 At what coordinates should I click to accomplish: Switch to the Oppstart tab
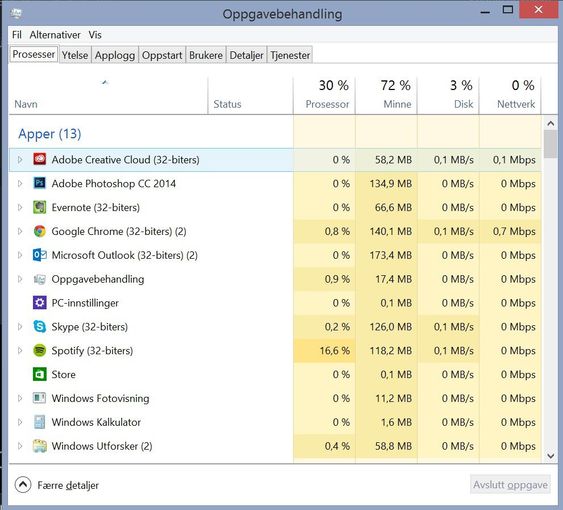pos(162,55)
